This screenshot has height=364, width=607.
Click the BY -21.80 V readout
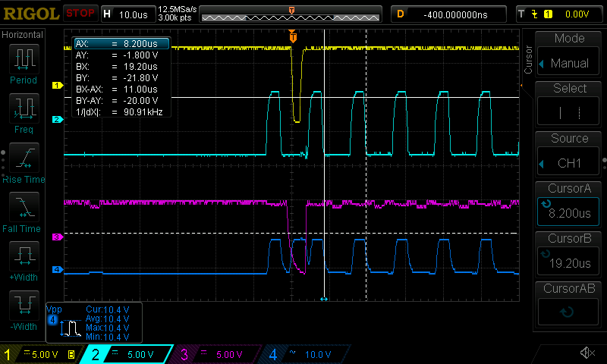[117, 78]
